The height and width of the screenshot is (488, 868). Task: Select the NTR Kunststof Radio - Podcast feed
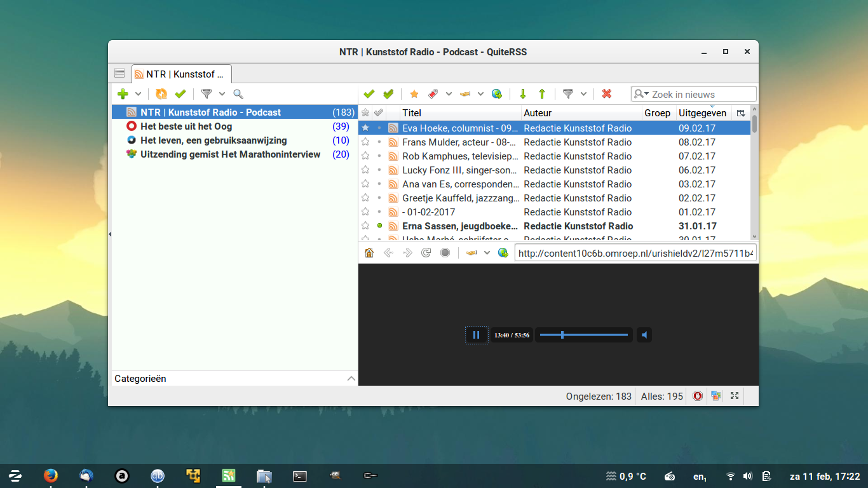(x=235, y=112)
